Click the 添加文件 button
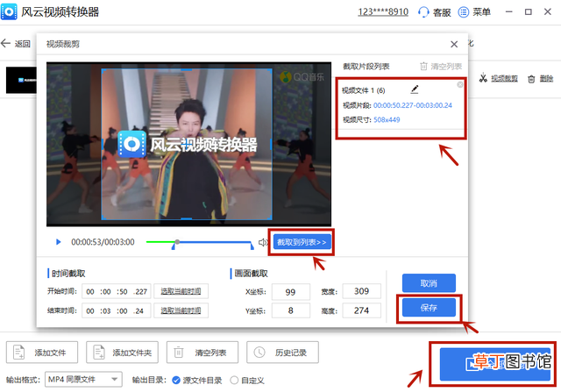561x392 pixels. click(42, 353)
